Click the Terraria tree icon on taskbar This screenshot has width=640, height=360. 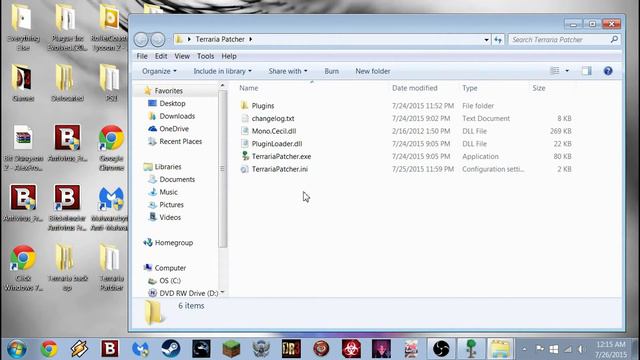[471, 349]
